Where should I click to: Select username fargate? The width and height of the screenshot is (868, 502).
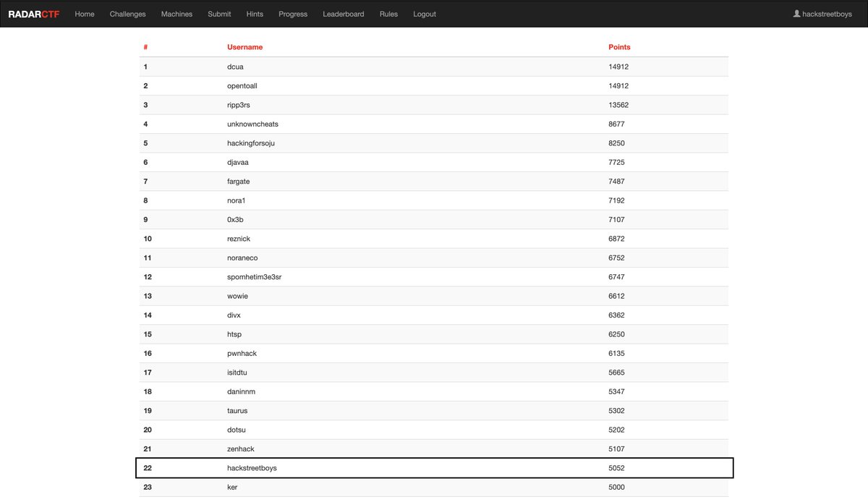(239, 181)
